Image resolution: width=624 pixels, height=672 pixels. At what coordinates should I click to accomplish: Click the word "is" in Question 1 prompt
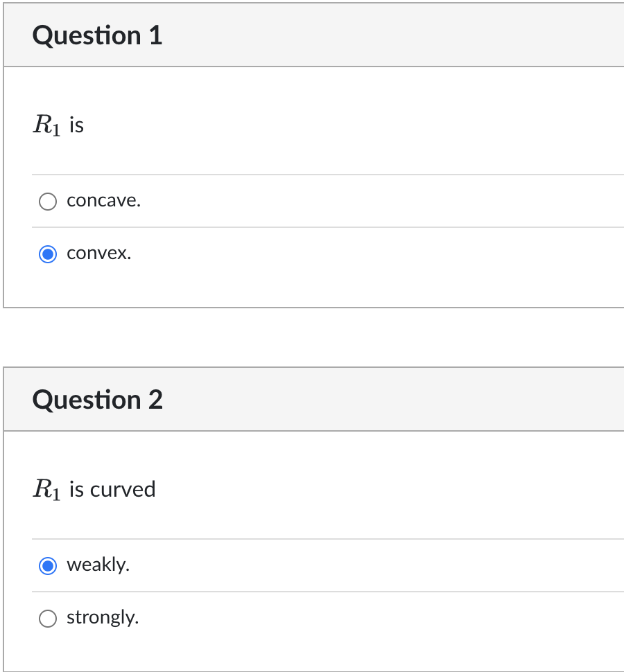tap(76, 125)
